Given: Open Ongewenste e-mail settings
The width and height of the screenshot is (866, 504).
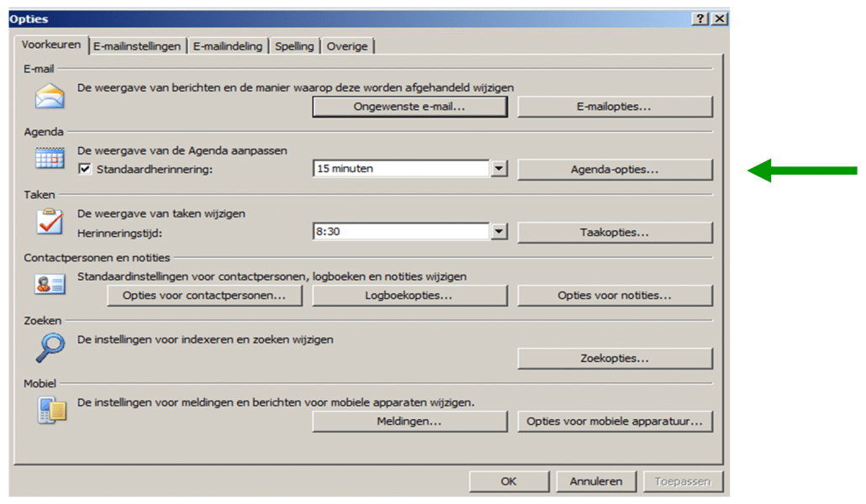Looking at the screenshot, I should pos(409,107).
